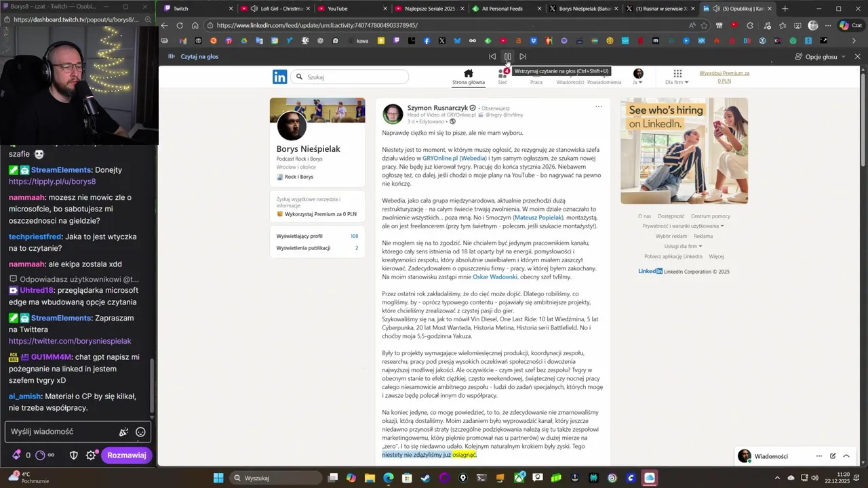Open Sieć network tab with notification badge

click(502, 77)
